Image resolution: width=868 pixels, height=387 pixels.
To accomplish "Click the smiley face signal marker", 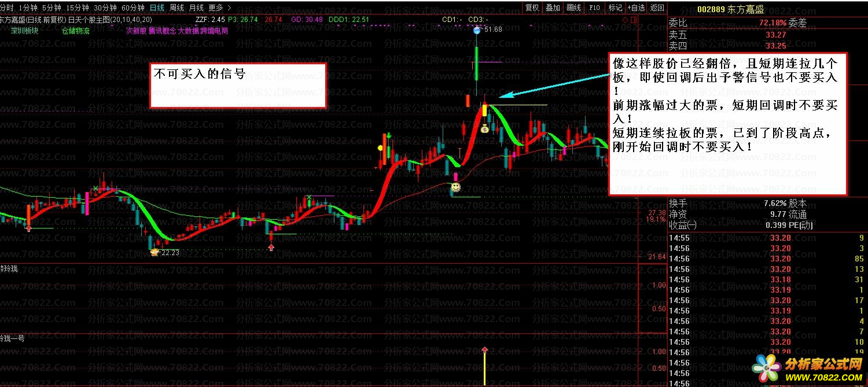I will 456,187.
